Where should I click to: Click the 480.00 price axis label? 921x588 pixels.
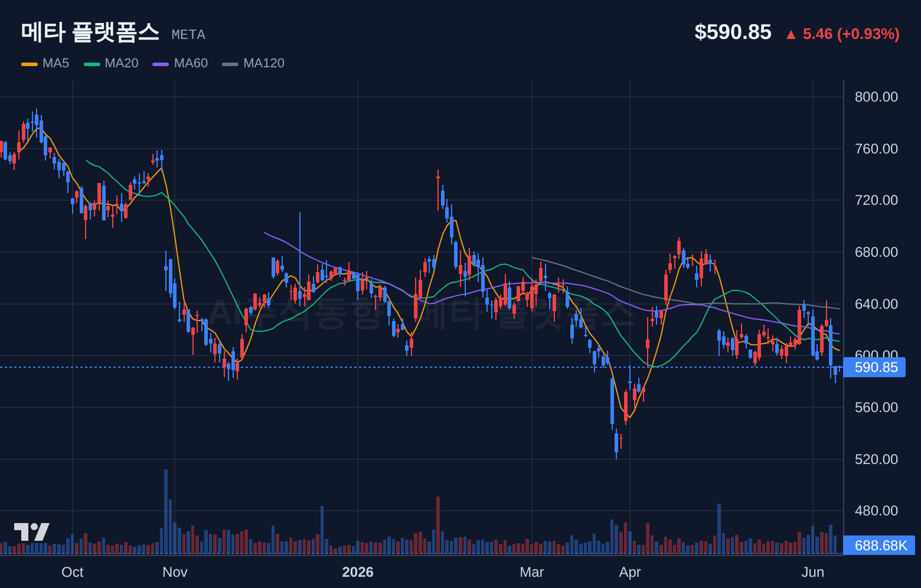[876, 511]
